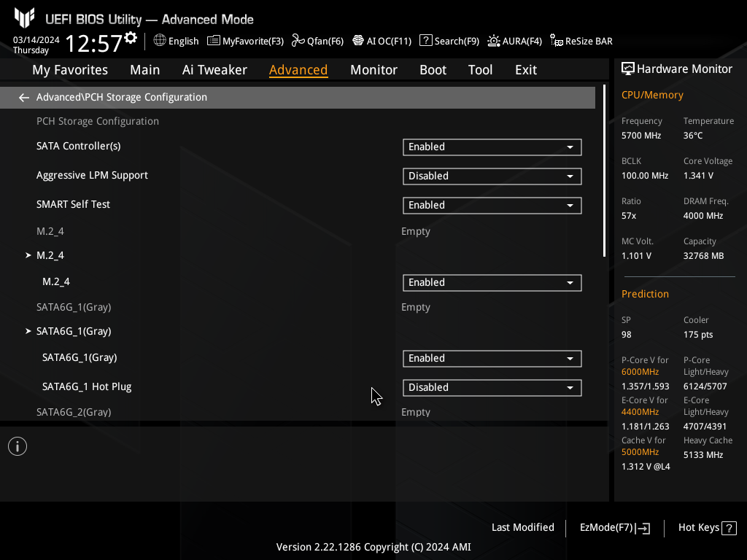Switch to My Favorites tab
The height and width of the screenshot is (560, 747).
point(70,70)
